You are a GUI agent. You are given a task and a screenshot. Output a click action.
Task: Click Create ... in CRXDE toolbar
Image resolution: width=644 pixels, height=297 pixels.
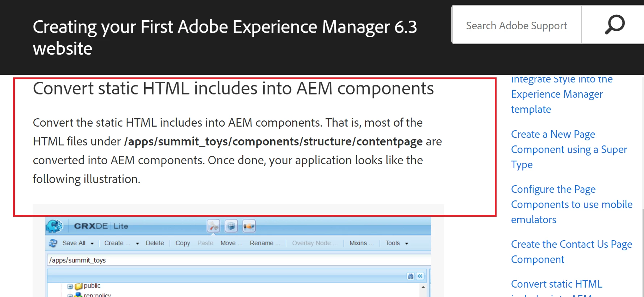point(117,243)
